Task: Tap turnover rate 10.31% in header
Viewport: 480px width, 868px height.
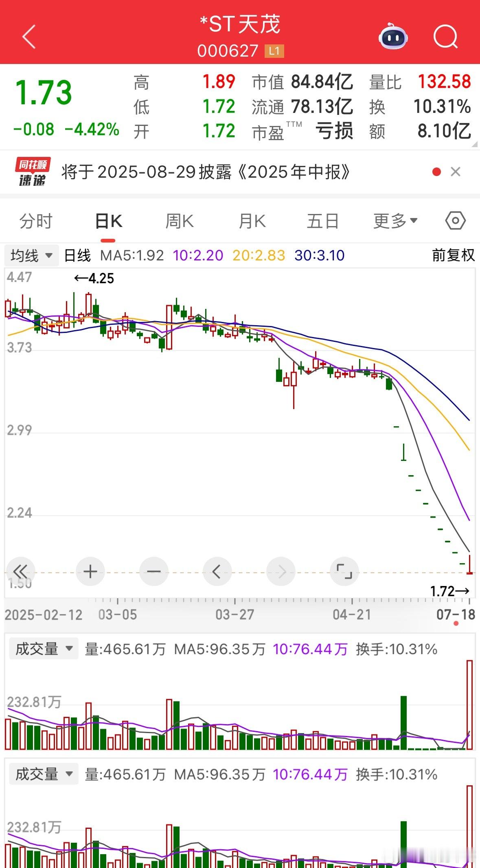Action: pyautogui.click(x=443, y=107)
